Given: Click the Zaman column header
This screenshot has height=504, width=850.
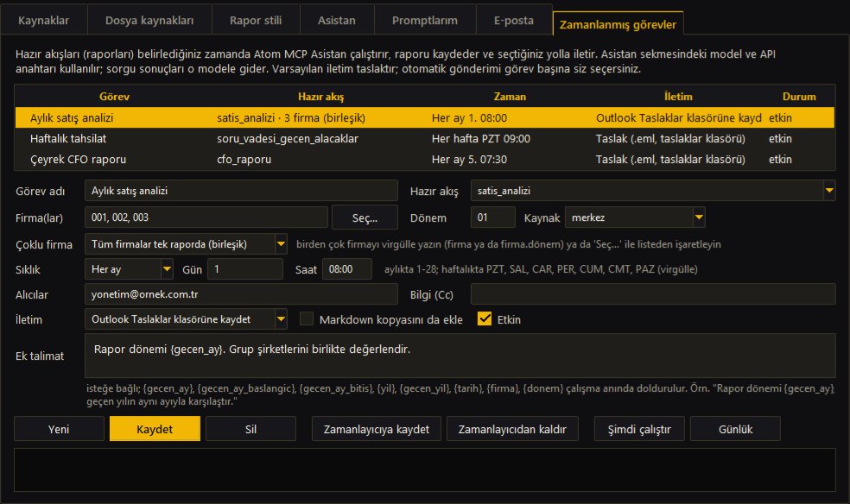Looking at the screenshot, I should tap(510, 97).
